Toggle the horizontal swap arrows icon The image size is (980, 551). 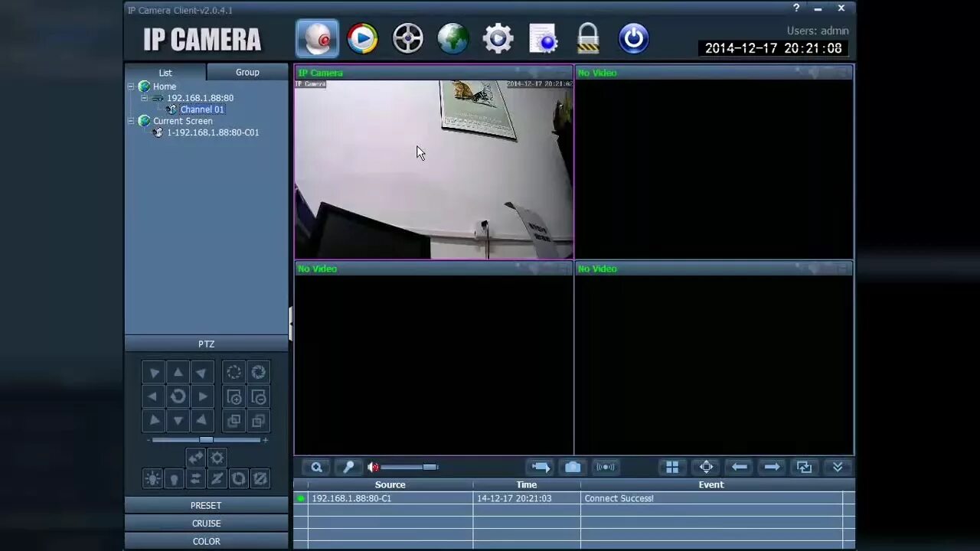[x=195, y=479]
